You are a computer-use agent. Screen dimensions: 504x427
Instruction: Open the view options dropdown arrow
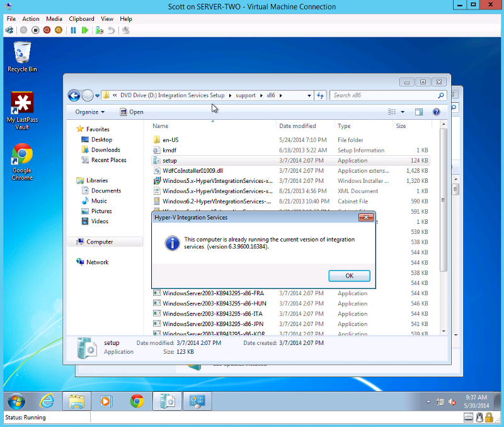pyautogui.click(x=403, y=112)
